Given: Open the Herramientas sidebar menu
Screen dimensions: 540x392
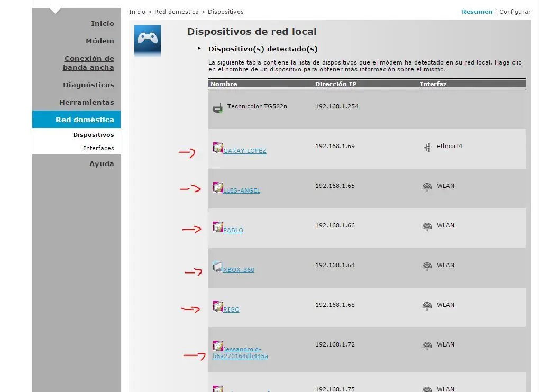Looking at the screenshot, I should (86, 102).
